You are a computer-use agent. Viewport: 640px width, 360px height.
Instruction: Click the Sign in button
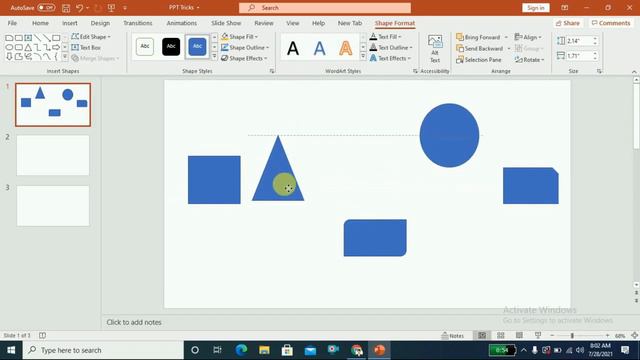coord(536,8)
